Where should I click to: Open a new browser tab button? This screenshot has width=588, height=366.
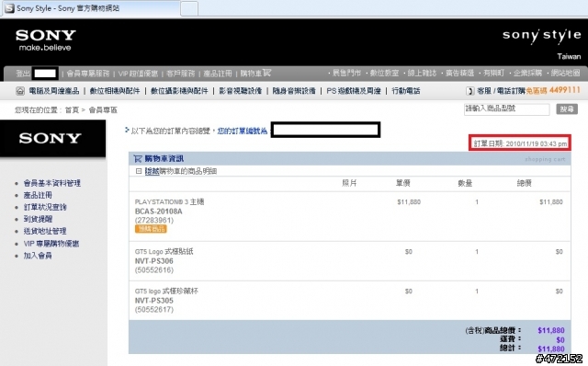click(189, 8)
